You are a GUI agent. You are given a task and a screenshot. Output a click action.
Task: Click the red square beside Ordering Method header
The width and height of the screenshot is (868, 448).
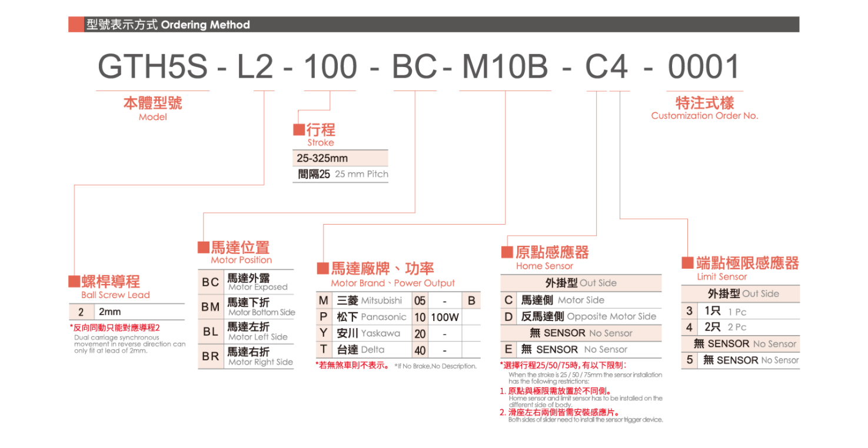pyautogui.click(x=76, y=25)
